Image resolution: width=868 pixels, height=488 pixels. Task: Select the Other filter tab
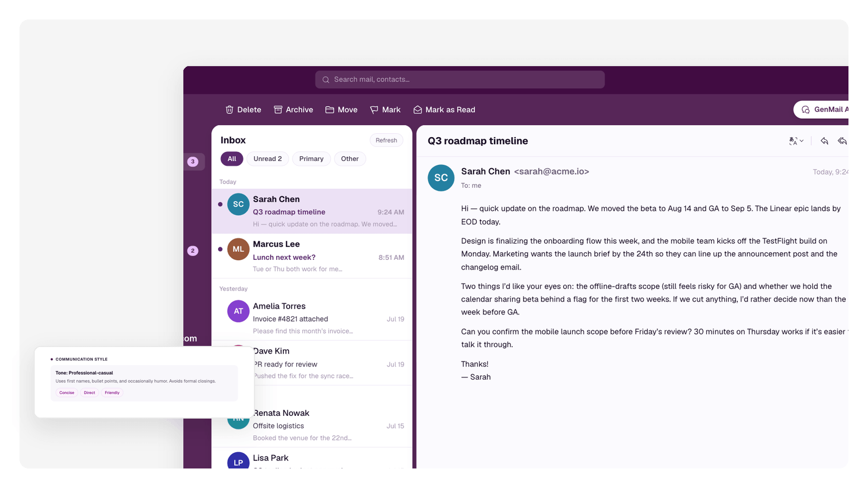click(x=350, y=159)
